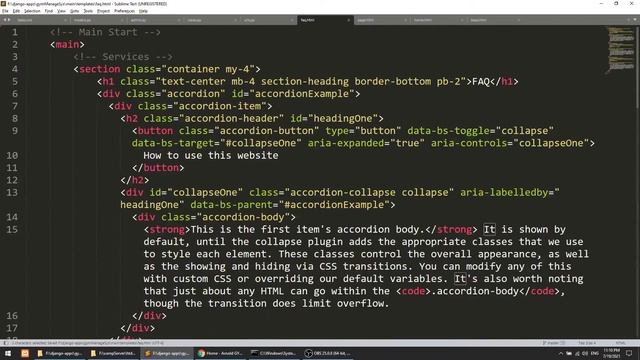
Task: Click the closing div tag on line 16
Action: [149, 316]
